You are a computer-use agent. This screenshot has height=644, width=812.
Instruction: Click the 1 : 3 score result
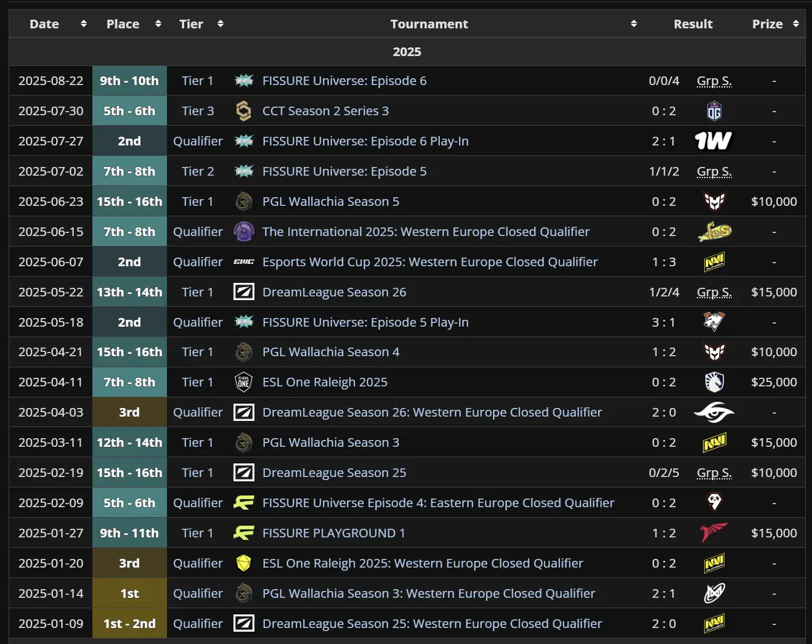(664, 262)
